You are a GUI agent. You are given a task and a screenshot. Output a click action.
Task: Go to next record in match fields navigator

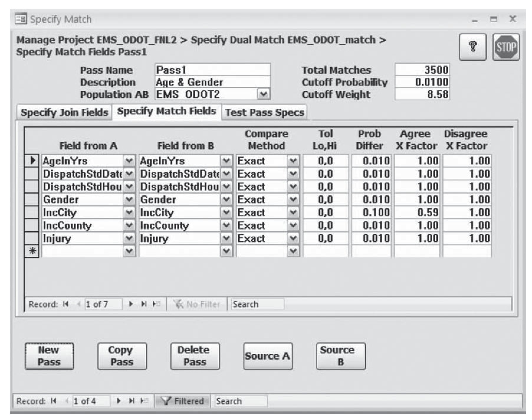pos(131,304)
